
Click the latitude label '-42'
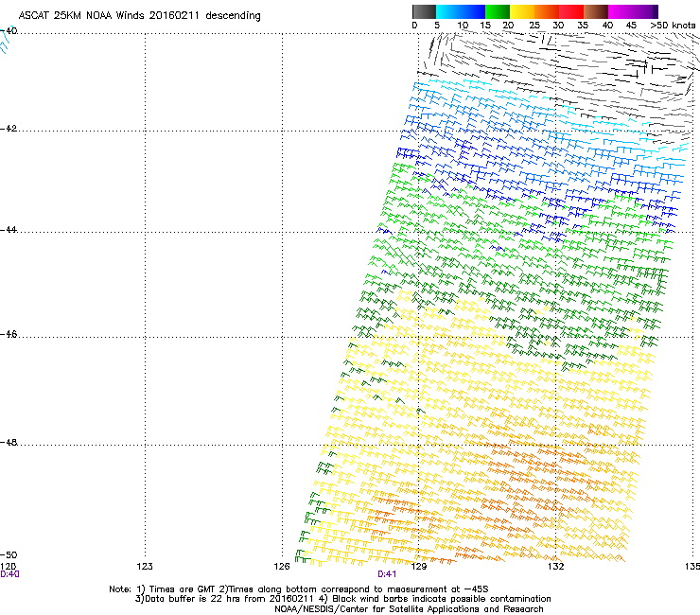9,129
